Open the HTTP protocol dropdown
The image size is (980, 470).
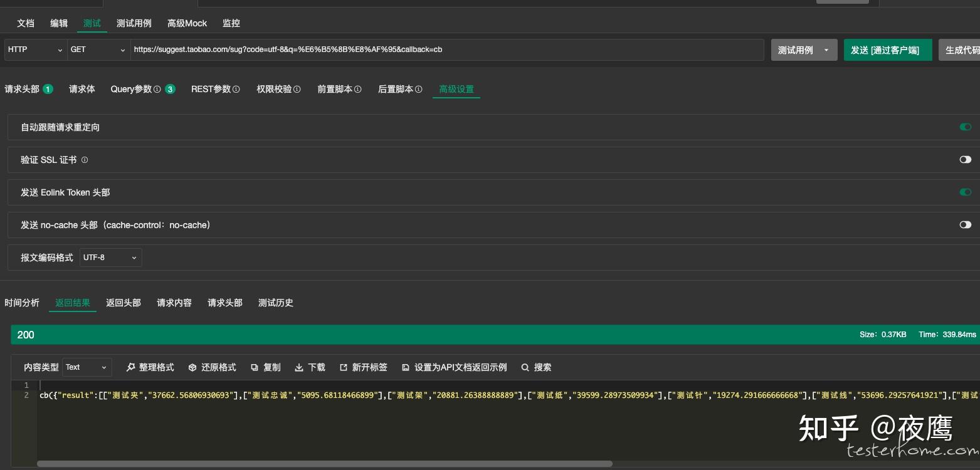click(x=34, y=50)
